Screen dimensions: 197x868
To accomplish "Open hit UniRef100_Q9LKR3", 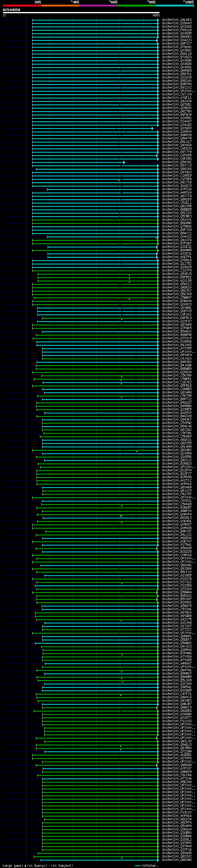I will tap(177, 20).
